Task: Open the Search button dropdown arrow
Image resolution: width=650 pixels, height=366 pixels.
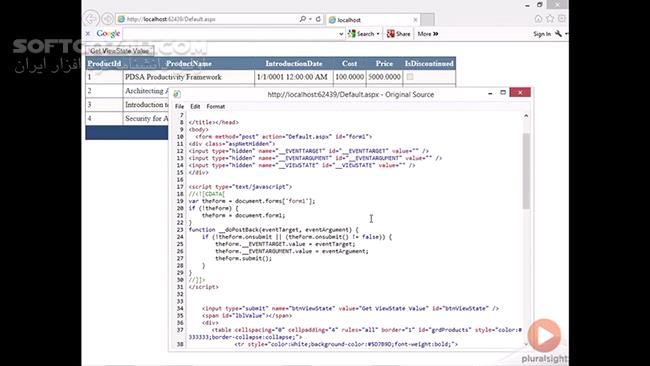Action: [x=378, y=34]
